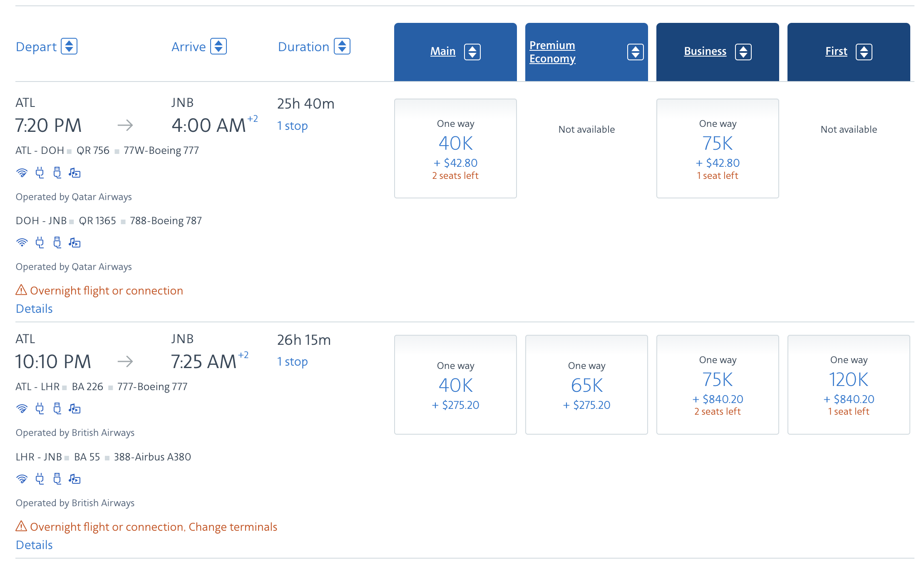Click 'LHR - JNB' segment text
This screenshot has width=924, height=564.
[x=39, y=457]
